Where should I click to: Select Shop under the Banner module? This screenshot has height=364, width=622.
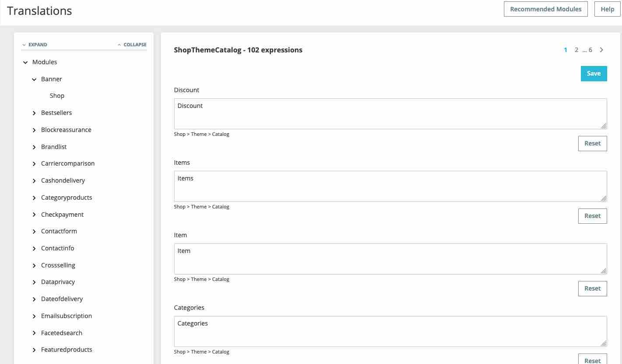(57, 96)
